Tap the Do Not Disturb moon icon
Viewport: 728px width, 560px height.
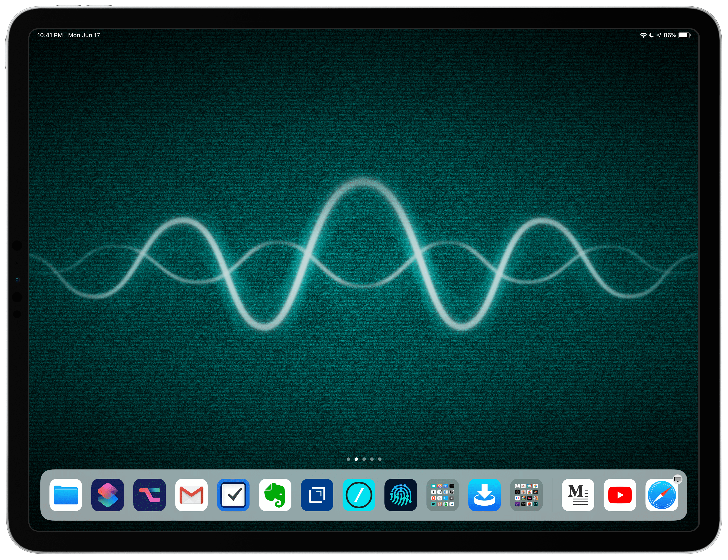(651, 35)
